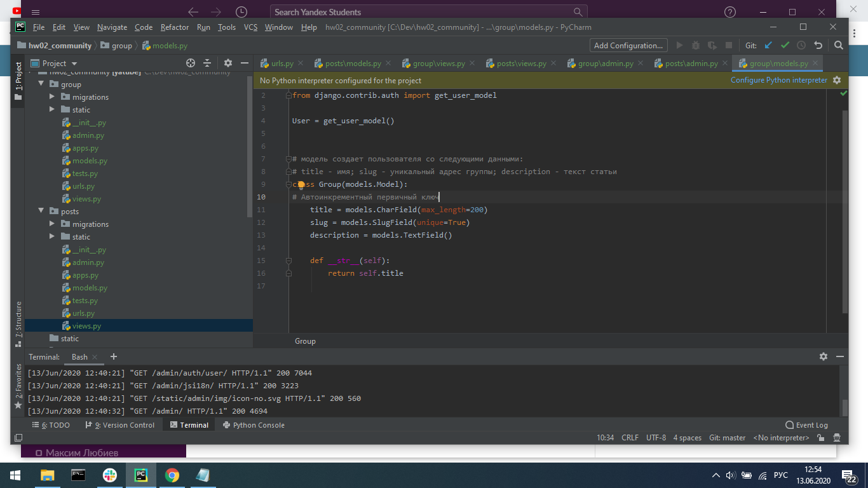
Task: Click the Configure Python interpreter link
Action: 778,80
